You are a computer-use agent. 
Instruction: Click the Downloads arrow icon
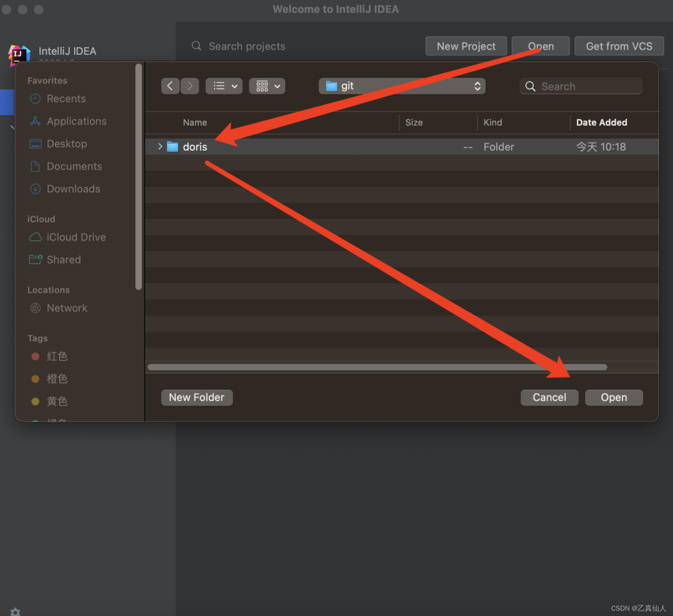coord(35,189)
